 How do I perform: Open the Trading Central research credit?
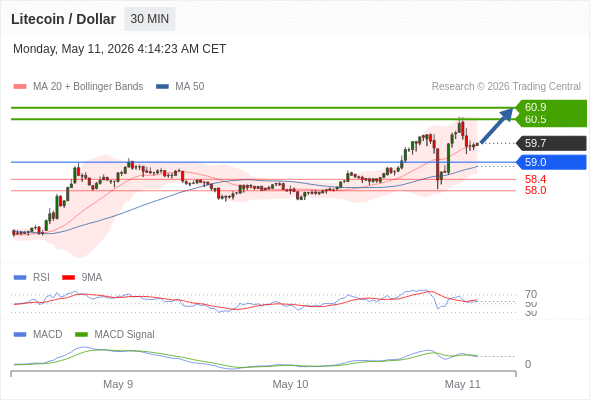[x=506, y=87]
